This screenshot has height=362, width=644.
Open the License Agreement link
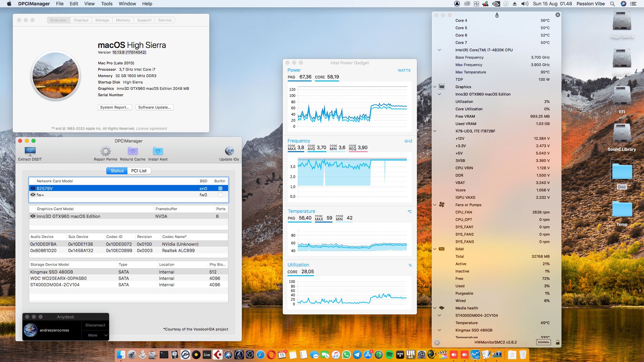click(152, 128)
